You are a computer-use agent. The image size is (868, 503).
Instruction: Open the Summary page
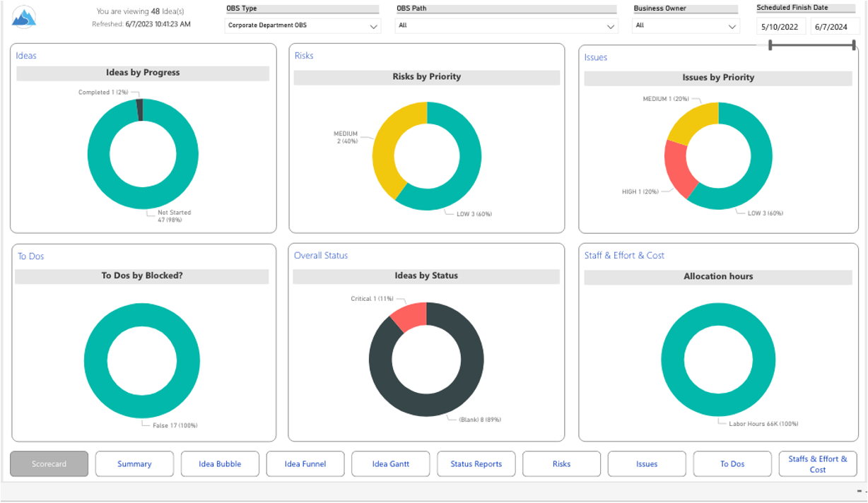pos(134,464)
